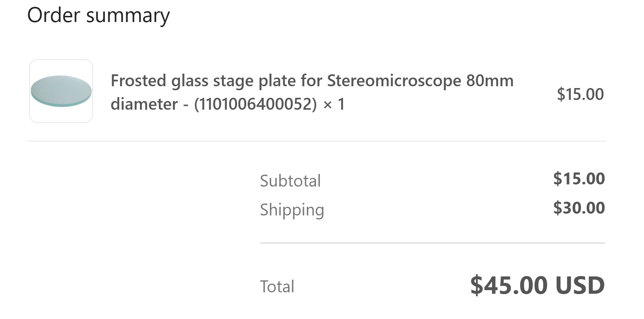The height and width of the screenshot is (319, 644).
Task: Click the × 1 quantity indicator
Action: (x=334, y=104)
